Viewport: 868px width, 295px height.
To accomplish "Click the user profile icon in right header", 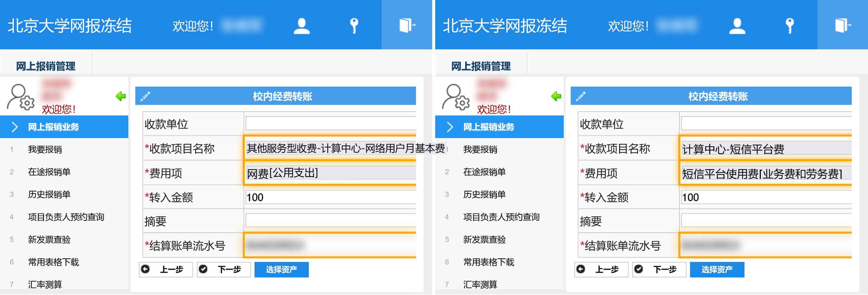I will tap(737, 26).
